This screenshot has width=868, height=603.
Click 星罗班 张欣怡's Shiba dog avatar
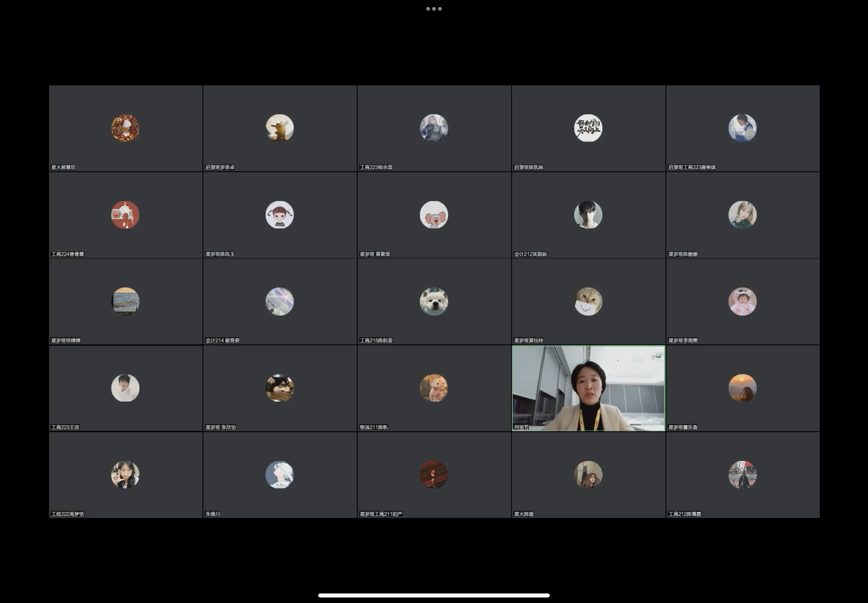[x=280, y=388]
